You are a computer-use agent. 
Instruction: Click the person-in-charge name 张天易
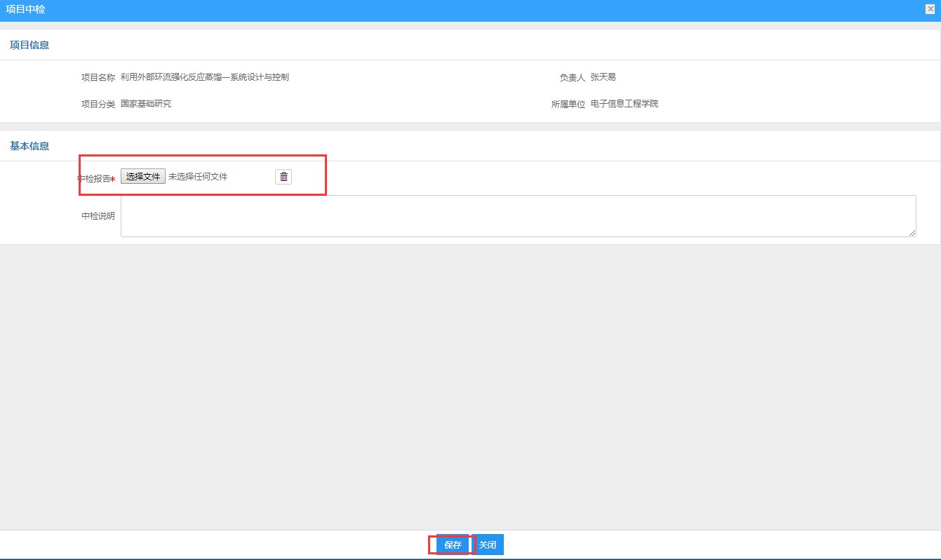tap(603, 77)
